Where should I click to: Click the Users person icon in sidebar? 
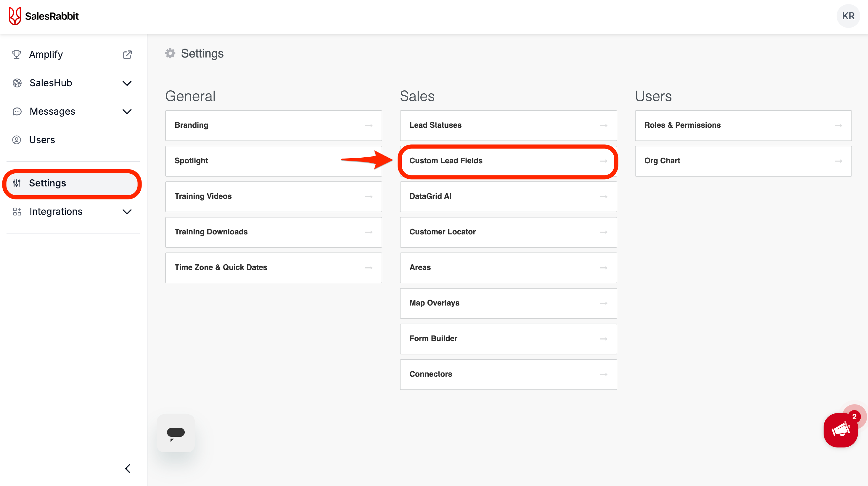tap(17, 140)
